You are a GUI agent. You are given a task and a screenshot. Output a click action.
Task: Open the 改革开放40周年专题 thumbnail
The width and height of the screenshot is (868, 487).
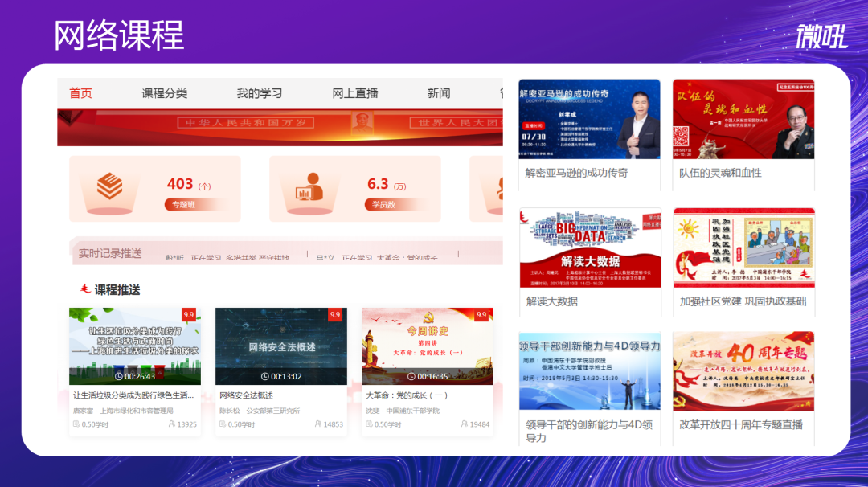743,370
